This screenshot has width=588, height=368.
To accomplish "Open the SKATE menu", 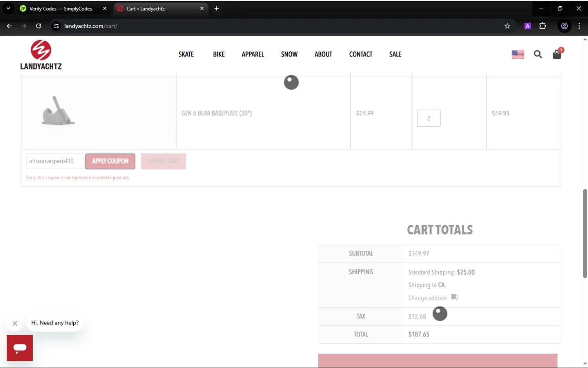I will [x=186, y=54].
